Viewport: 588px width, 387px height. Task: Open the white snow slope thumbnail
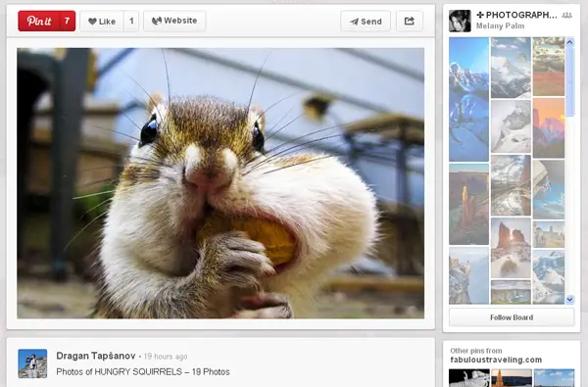click(x=511, y=126)
